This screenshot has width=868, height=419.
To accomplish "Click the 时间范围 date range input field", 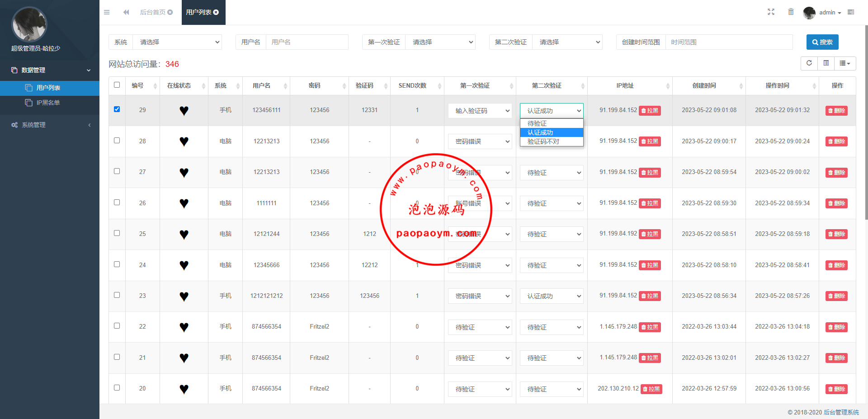I will (728, 42).
